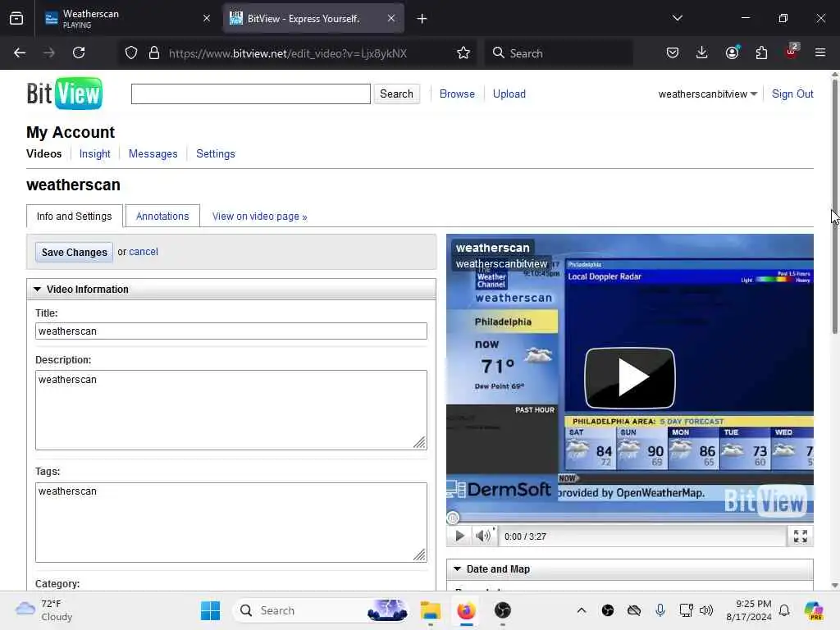Screen dimensions: 840x630
Task: Open File Explorer from taskbar
Action: pyautogui.click(x=430, y=610)
